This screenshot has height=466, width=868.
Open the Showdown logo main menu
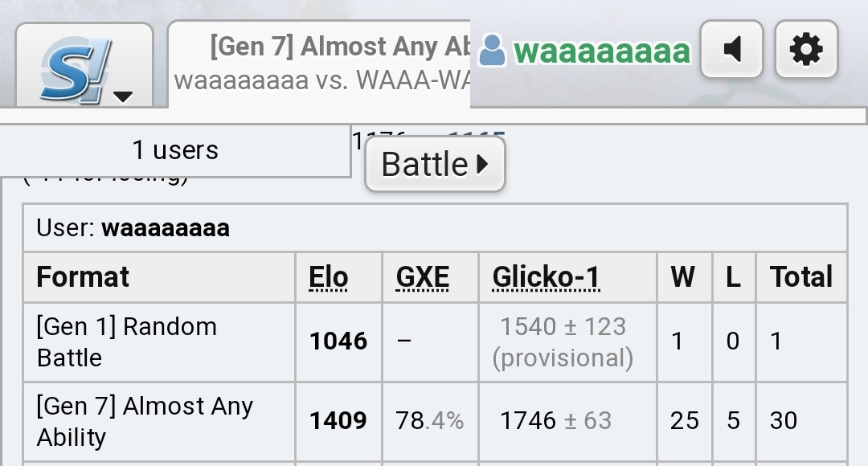76,69
